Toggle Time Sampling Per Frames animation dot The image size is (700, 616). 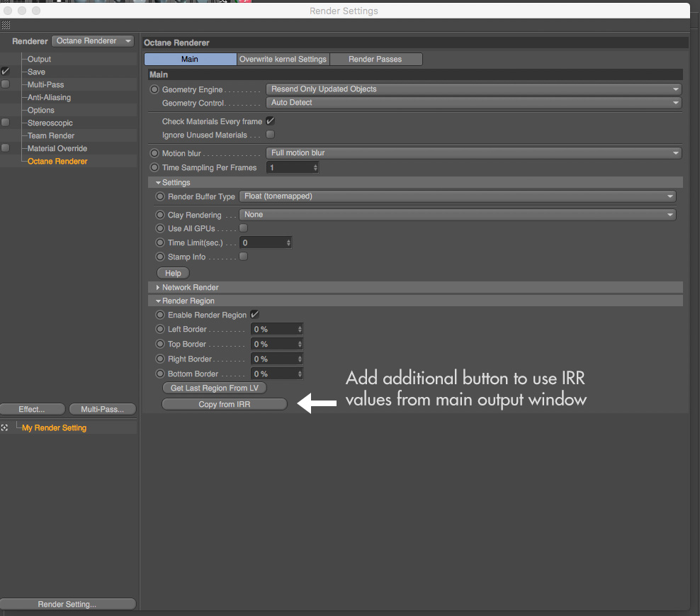coord(154,167)
